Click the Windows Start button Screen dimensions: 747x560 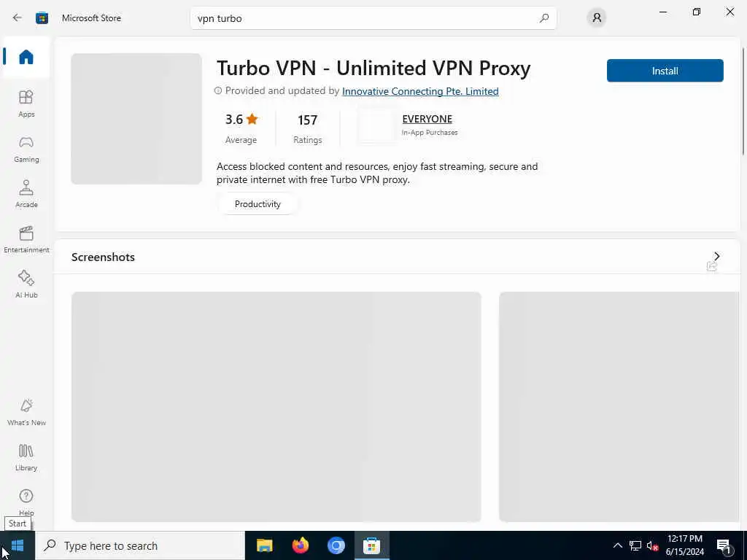(x=18, y=545)
